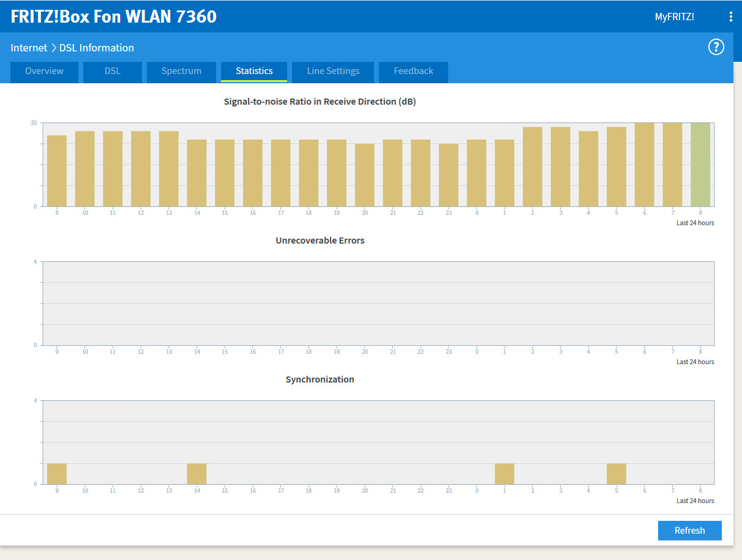742x560 pixels.
Task: Click the Internet breadcrumb
Action: [29, 48]
